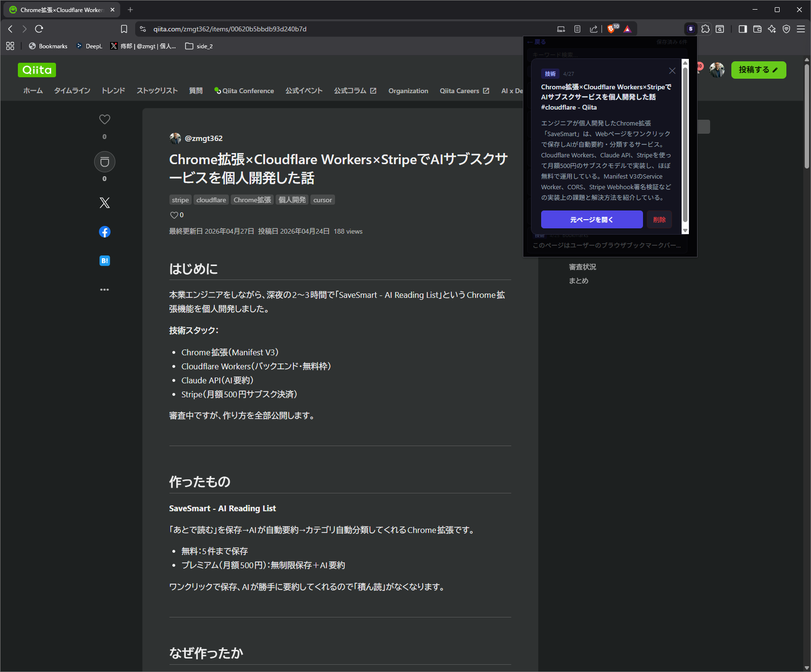The width and height of the screenshot is (811, 672).
Task: Open 公式イベント nav item
Action: click(x=304, y=91)
